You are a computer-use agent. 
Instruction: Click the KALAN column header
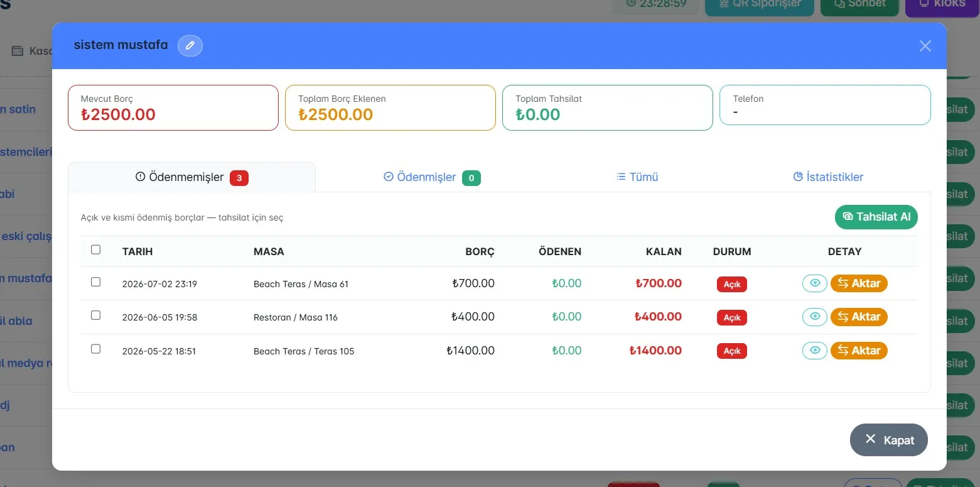pos(664,251)
